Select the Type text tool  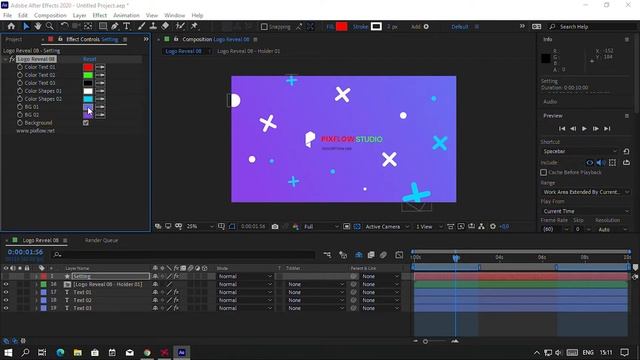[127, 26]
